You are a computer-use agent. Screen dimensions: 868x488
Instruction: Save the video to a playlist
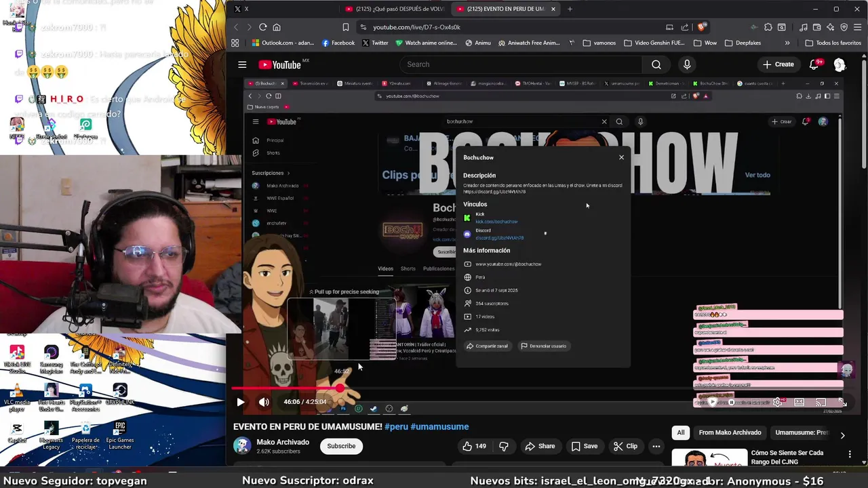(584, 446)
